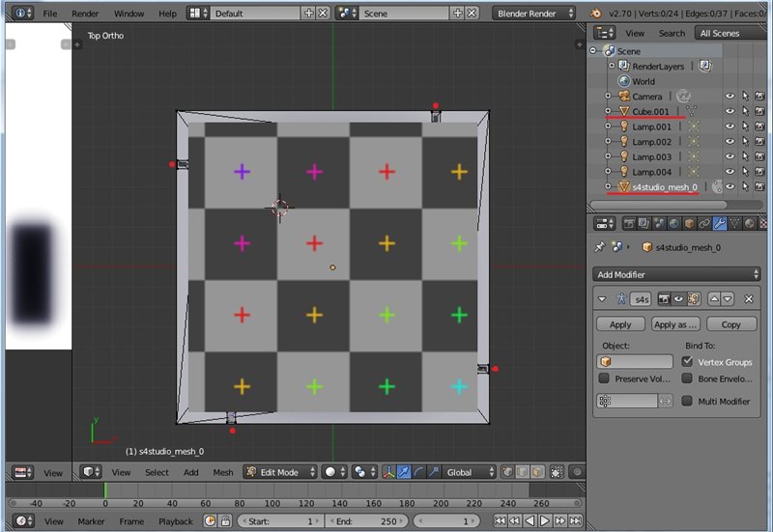Toggle limit selection to visible icon
The width and height of the screenshot is (773, 532).
tap(557, 472)
